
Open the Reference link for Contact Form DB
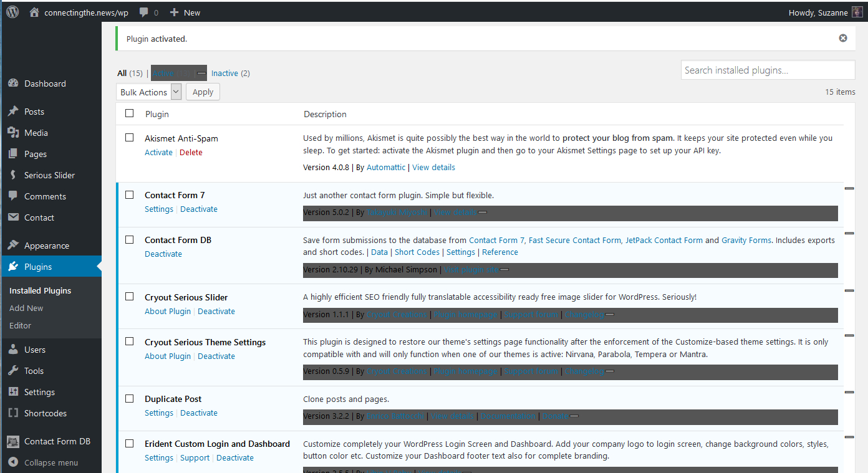pos(500,252)
